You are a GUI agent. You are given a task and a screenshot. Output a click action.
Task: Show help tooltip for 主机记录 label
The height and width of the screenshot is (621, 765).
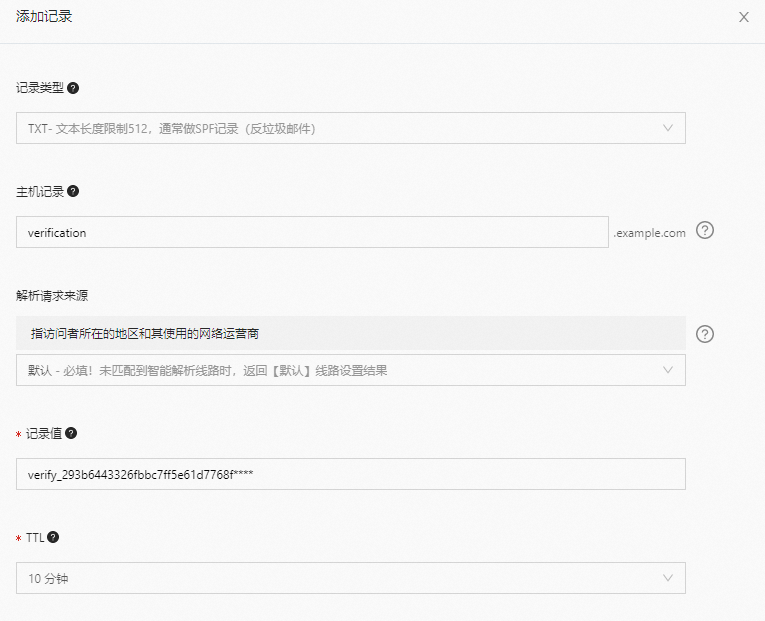pyautogui.click(x=73, y=191)
